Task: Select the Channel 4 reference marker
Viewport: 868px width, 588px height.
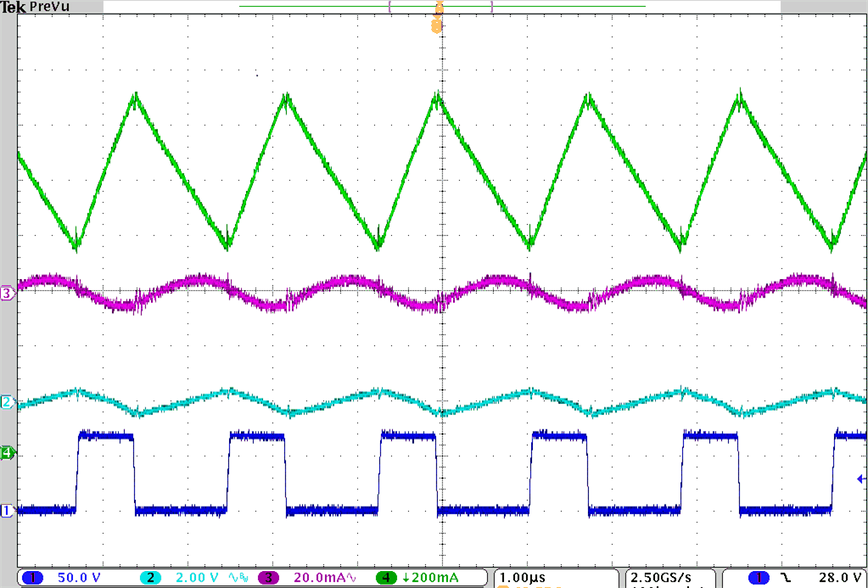Action: click(x=7, y=453)
